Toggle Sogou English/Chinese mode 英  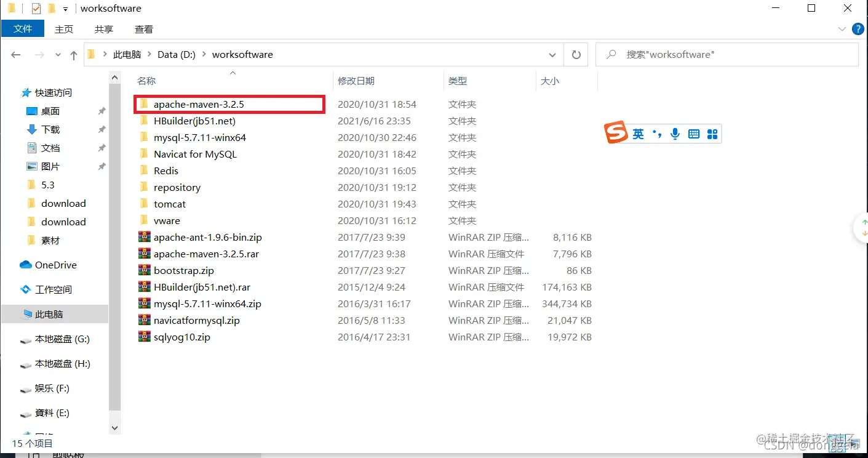(x=639, y=134)
